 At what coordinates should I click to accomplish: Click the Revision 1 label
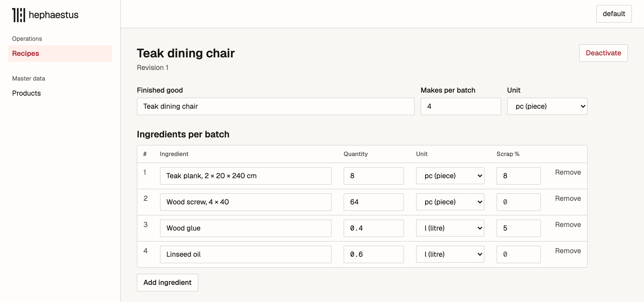tap(153, 68)
